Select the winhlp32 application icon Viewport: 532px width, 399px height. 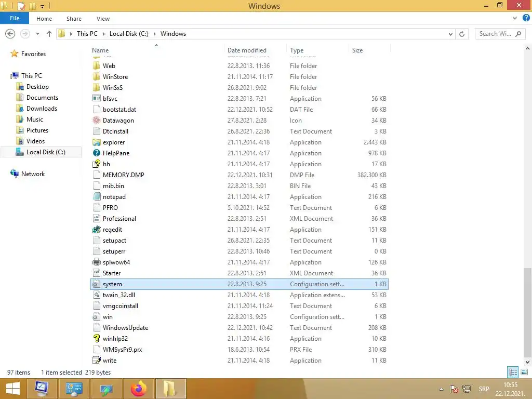pos(97,338)
